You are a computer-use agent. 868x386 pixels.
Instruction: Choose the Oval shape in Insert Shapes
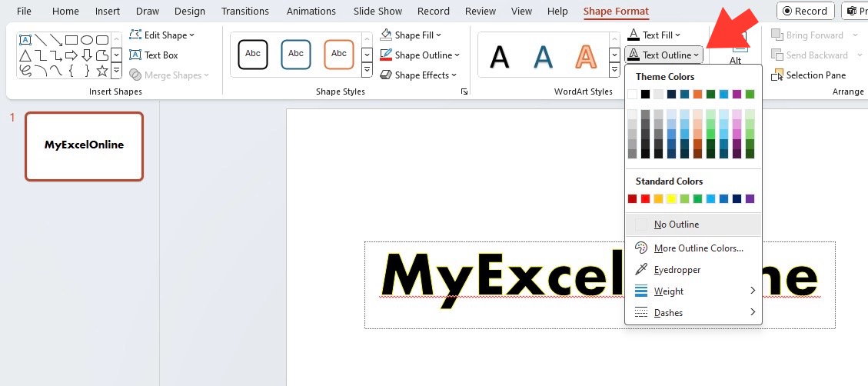87,40
